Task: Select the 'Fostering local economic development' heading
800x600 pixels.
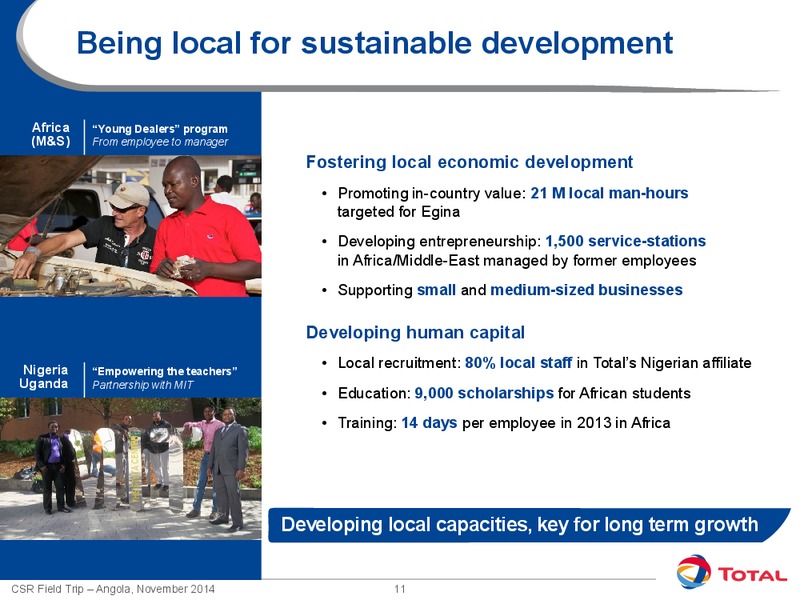Action: click(469, 162)
